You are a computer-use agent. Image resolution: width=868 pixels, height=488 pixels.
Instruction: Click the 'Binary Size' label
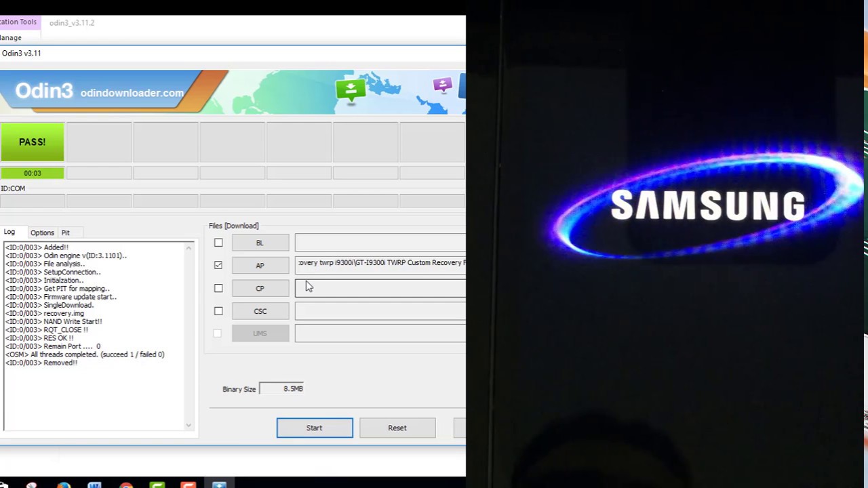239,389
